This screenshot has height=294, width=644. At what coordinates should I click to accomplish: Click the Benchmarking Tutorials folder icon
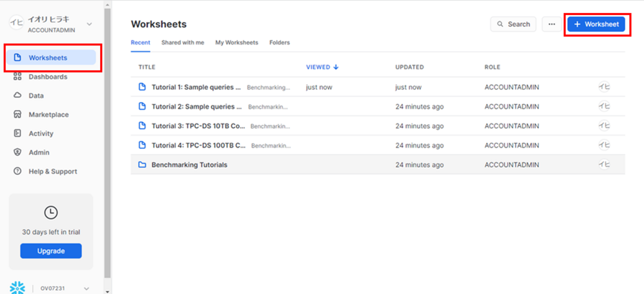pos(142,165)
